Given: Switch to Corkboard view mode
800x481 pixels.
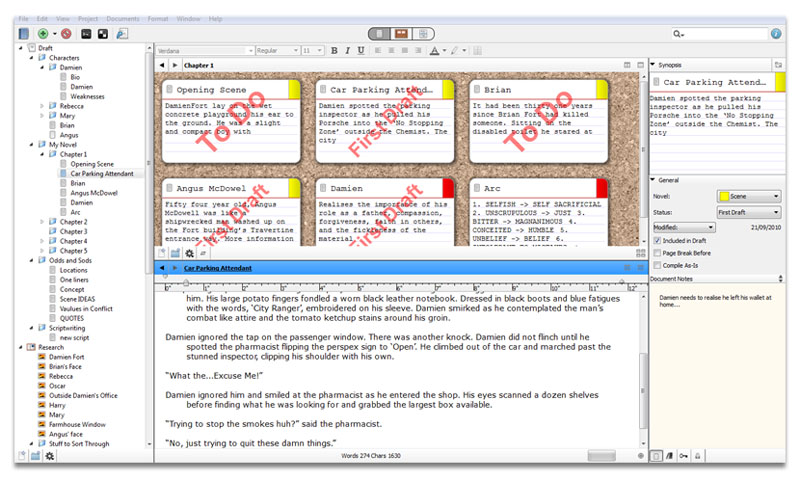Looking at the screenshot, I should (400, 33).
